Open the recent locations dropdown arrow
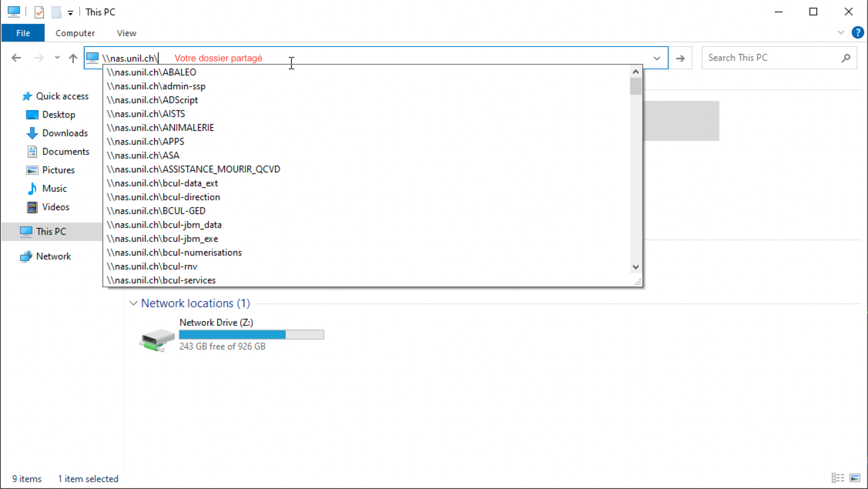Viewport: 868px width, 489px height. [x=57, y=58]
